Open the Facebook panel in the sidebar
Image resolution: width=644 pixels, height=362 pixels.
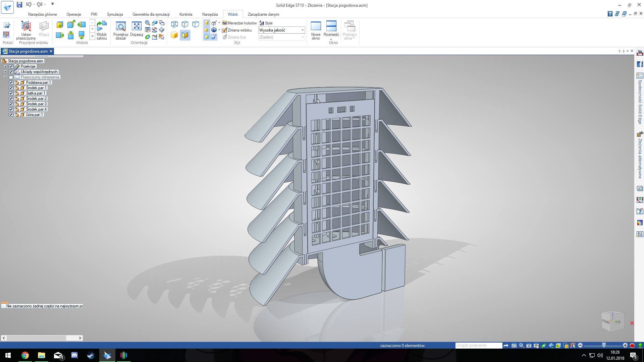pyautogui.click(x=640, y=64)
